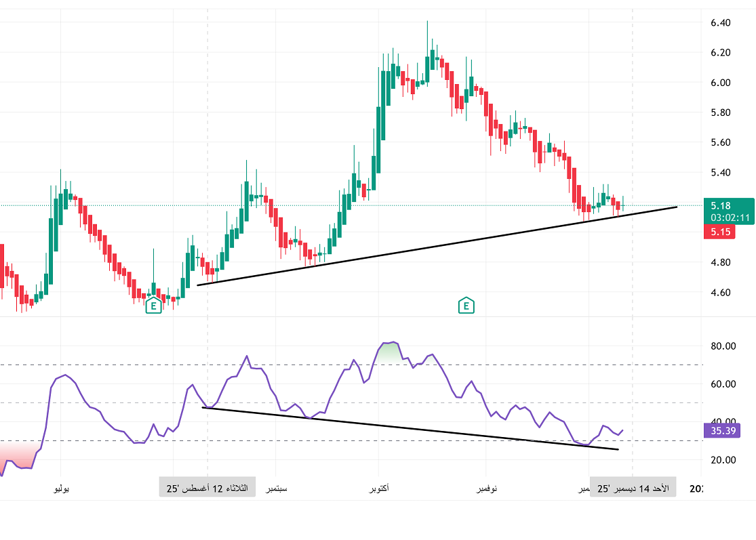Screen dimensions: 756x540
Task: Click the 80.00 level on RSI axis
Action: pos(721,346)
